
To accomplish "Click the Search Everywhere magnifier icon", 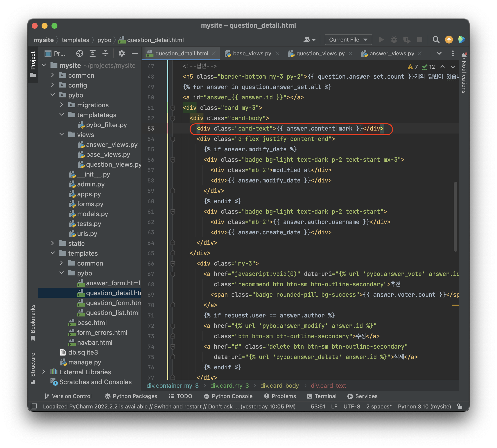I will [x=436, y=40].
